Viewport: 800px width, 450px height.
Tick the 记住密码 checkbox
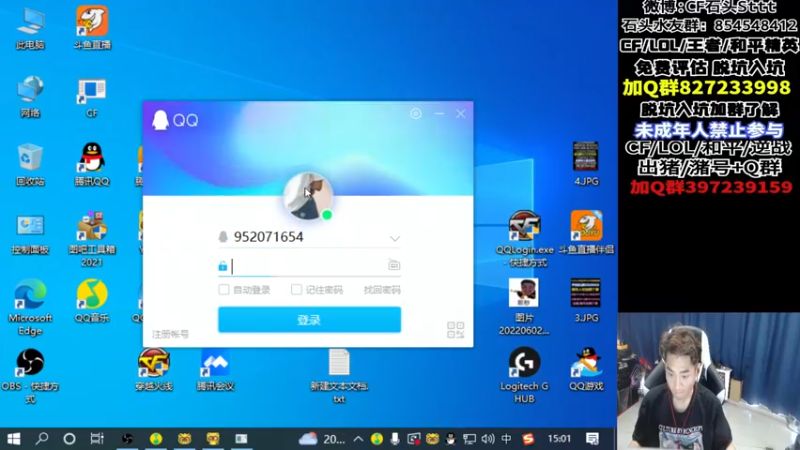296,290
